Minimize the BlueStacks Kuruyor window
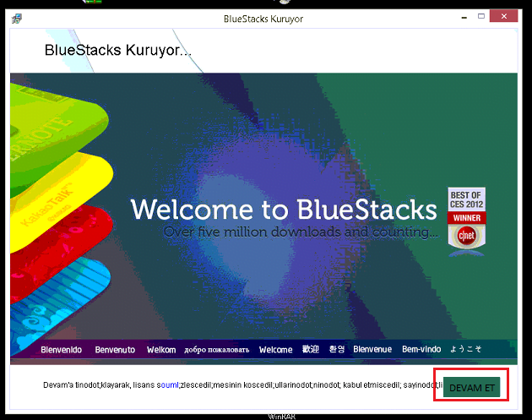Image resolution: width=532 pixels, height=420 pixels. (464, 17)
